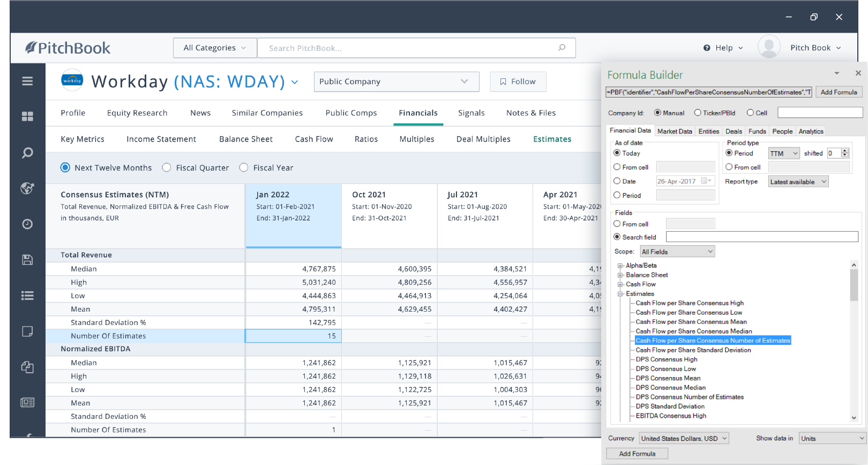Click the sidebar search magnifier icon
The height and width of the screenshot is (465, 868).
[27, 153]
